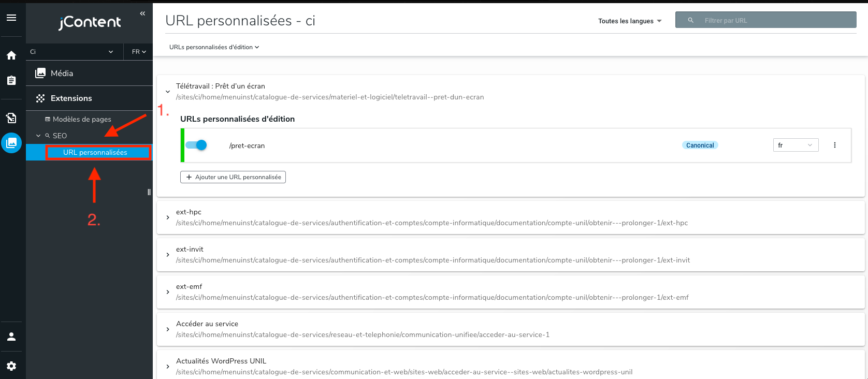
Task: Open the user profile icon
Action: 11,337
